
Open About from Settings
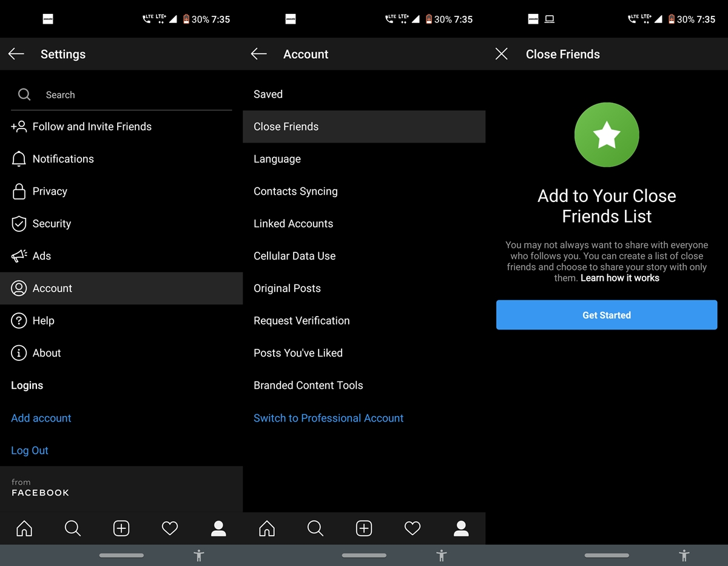click(121, 353)
